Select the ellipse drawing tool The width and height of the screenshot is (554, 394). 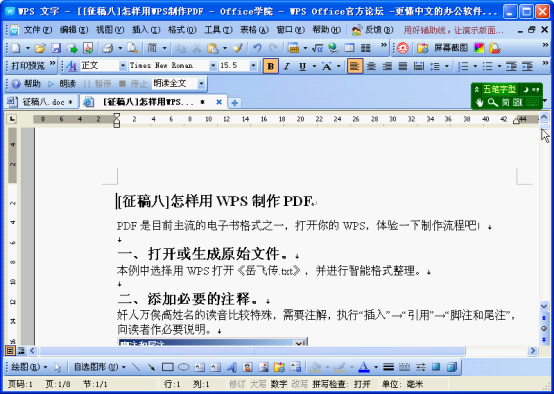(x=183, y=367)
